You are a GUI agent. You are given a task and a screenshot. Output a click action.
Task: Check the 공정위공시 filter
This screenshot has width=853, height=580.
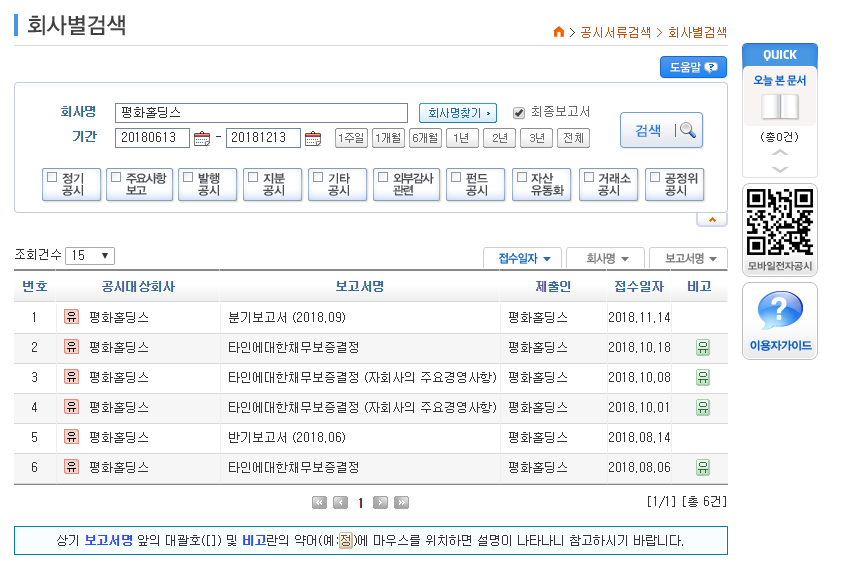pos(655,177)
